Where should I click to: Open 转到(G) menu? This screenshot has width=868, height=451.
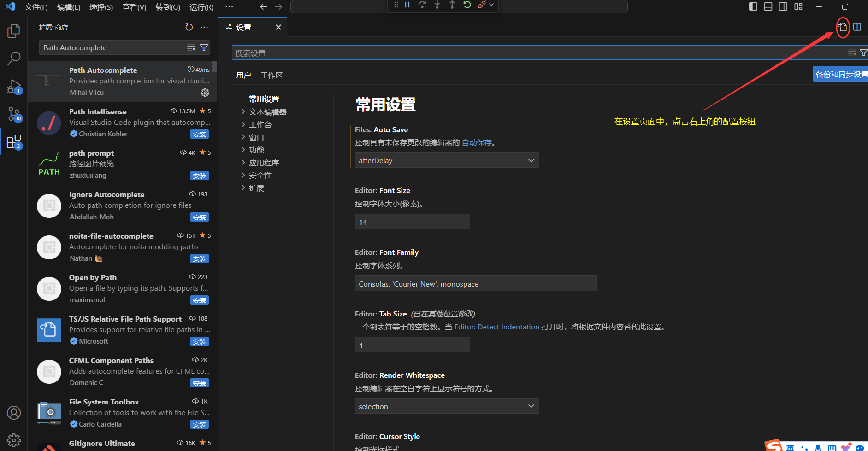[168, 7]
